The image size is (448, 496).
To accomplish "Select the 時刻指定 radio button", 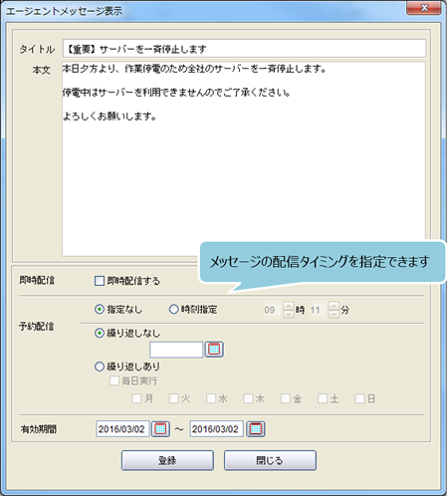I will point(173,310).
